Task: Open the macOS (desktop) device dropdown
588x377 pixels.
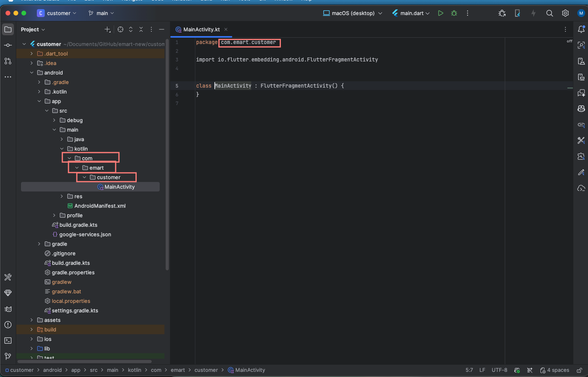Action: click(x=353, y=13)
